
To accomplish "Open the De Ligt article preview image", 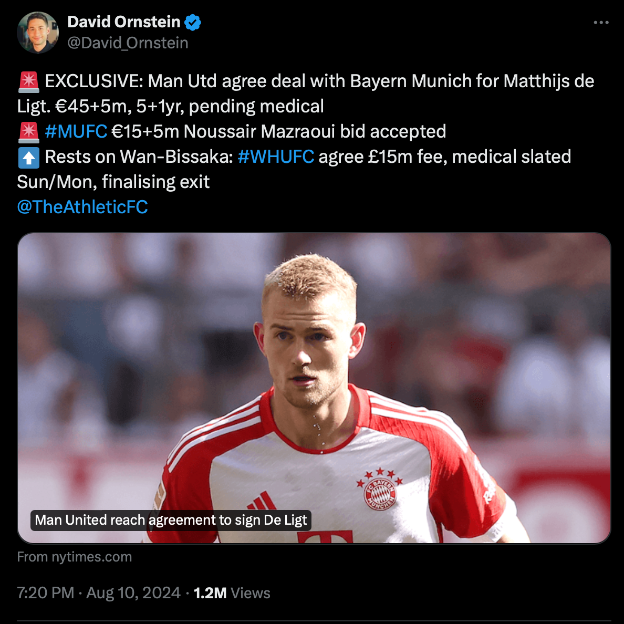I will (314, 388).
